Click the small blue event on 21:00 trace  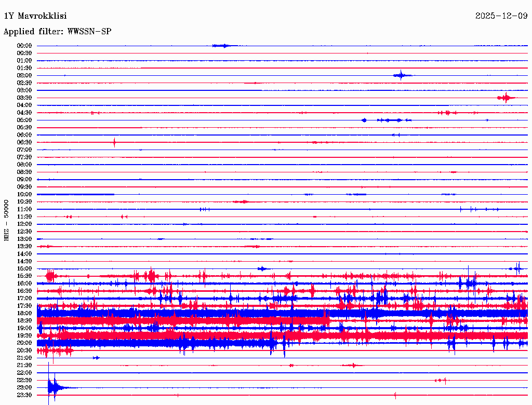(x=96, y=358)
